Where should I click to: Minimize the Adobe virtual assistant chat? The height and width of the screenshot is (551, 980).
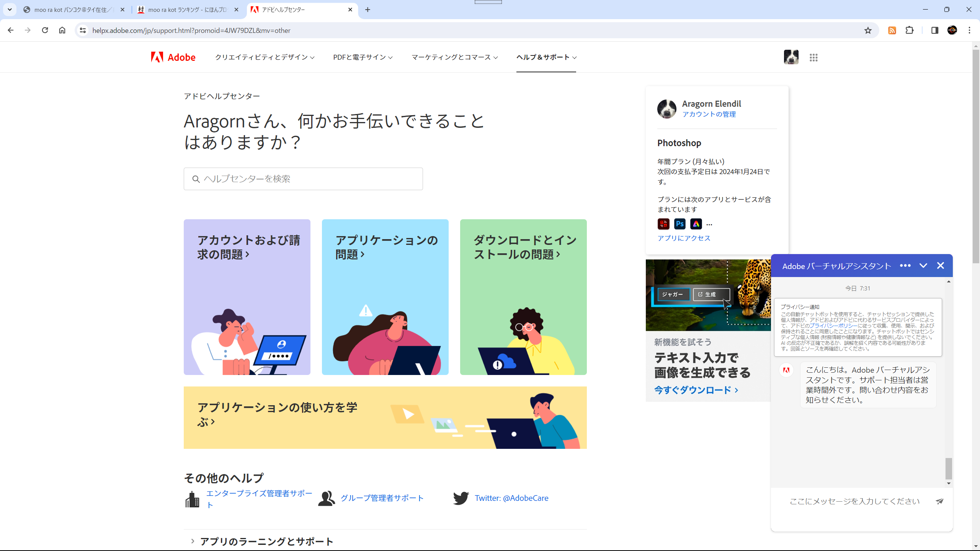tap(923, 266)
